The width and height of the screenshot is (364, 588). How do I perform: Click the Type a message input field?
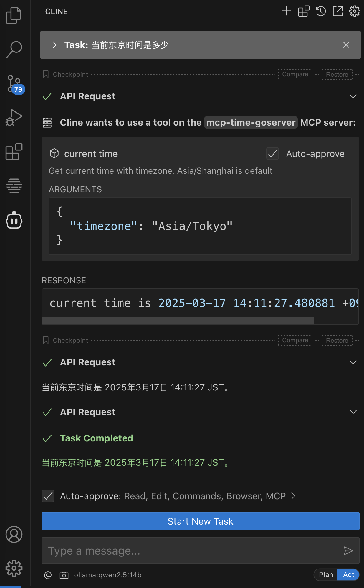192,551
